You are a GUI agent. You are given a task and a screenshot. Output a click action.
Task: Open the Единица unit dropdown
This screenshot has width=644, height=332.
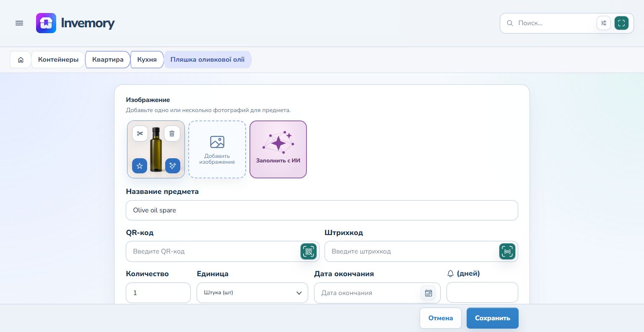[252, 293]
